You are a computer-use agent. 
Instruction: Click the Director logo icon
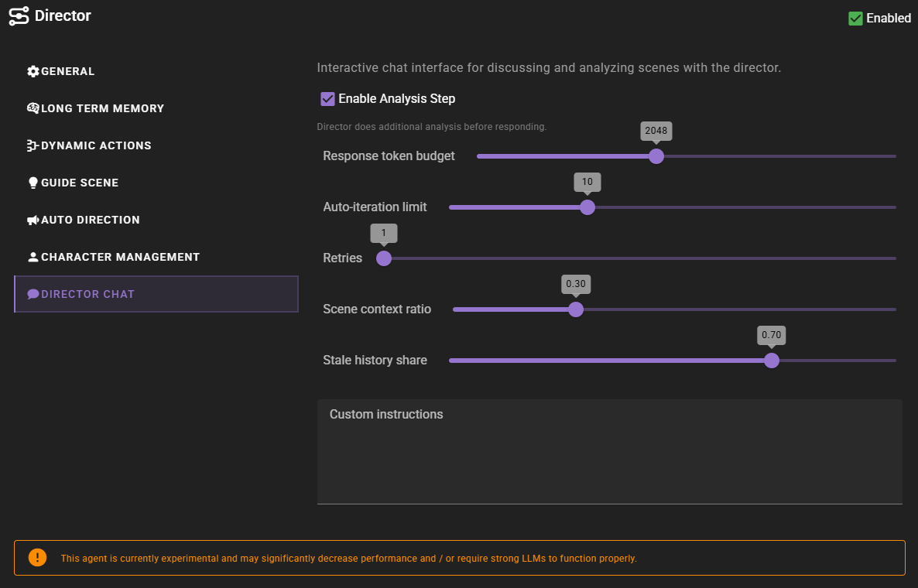[19, 16]
